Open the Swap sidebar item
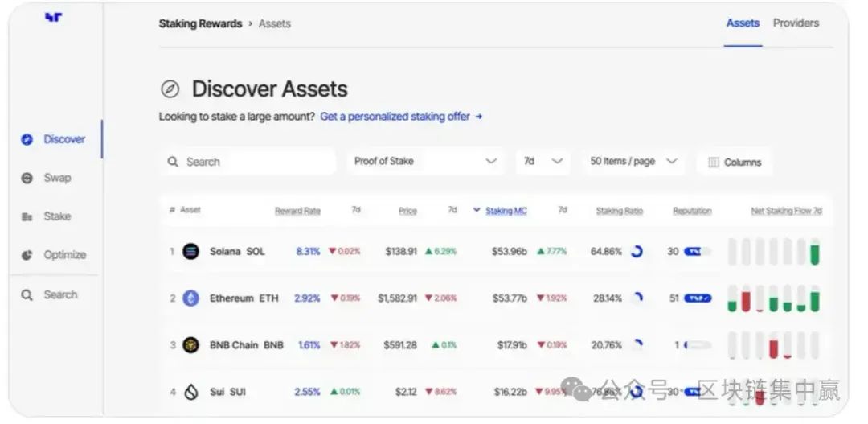 pos(46,178)
